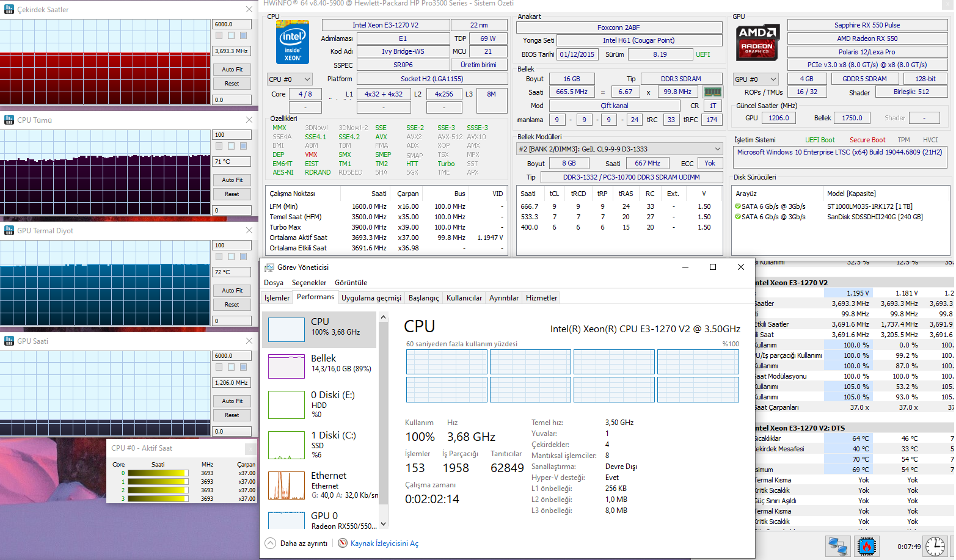Open the GPU #0 selector dropdown
The image size is (956, 560).
756,79
